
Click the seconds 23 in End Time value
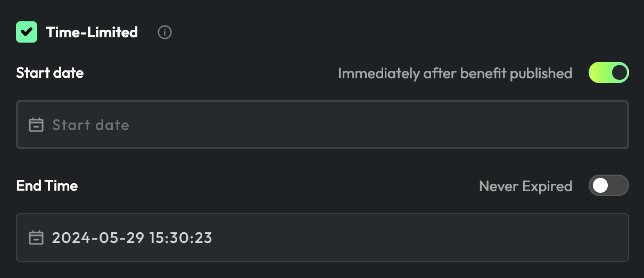(x=204, y=238)
